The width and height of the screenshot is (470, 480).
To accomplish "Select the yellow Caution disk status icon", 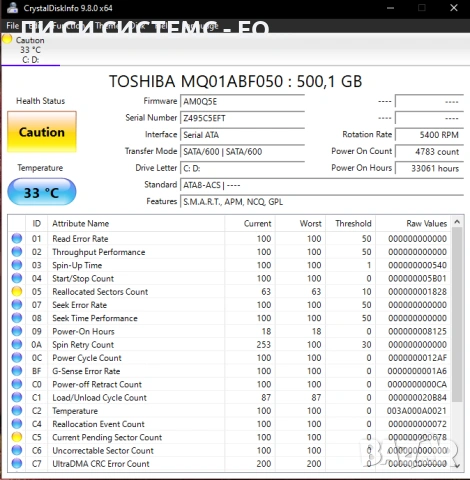I will (x=7, y=39).
